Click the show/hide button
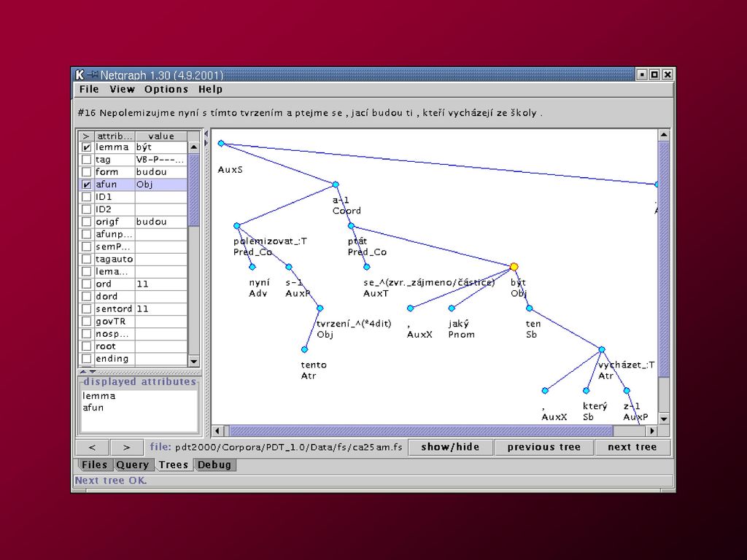This screenshot has height=560, width=747. [450, 447]
